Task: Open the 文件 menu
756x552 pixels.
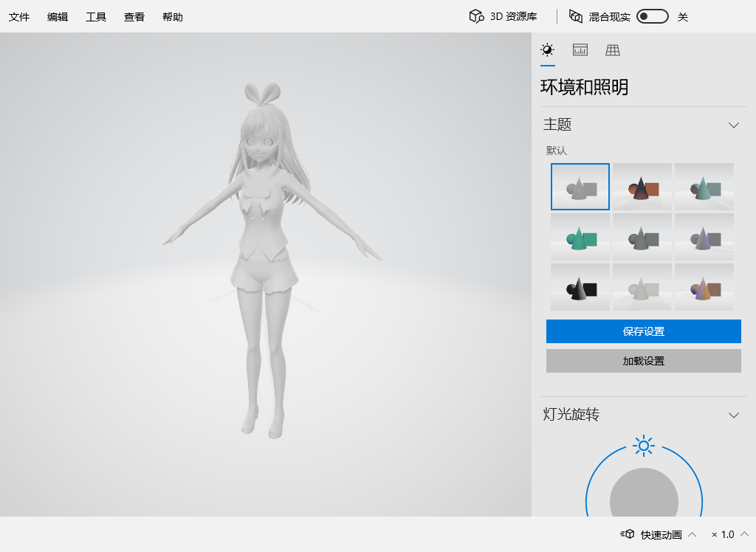Action: point(18,17)
